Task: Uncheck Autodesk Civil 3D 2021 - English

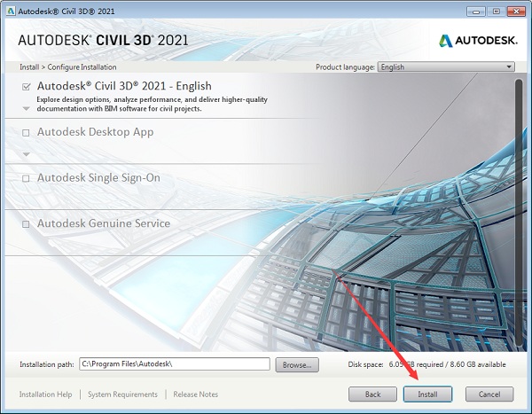Action: pyautogui.click(x=26, y=87)
